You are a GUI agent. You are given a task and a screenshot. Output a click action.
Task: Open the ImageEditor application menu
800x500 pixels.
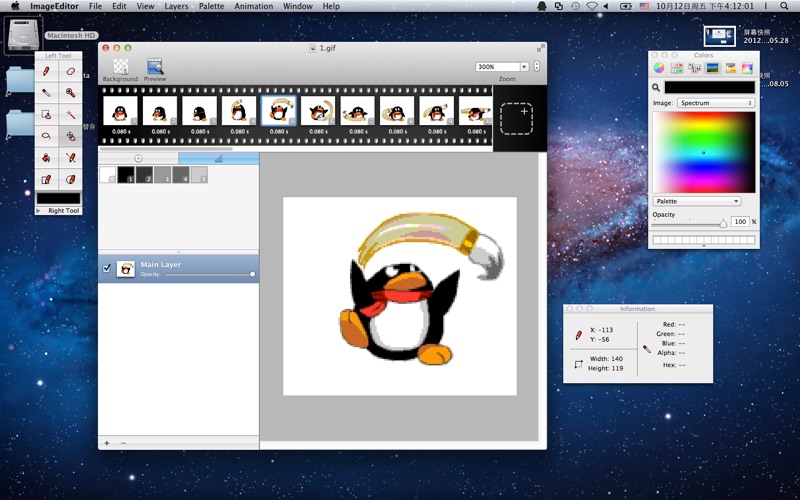pyautogui.click(x=54, y=6)
